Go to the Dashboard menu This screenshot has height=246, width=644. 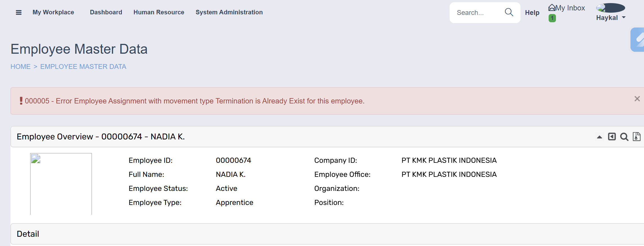pos(106,12)
